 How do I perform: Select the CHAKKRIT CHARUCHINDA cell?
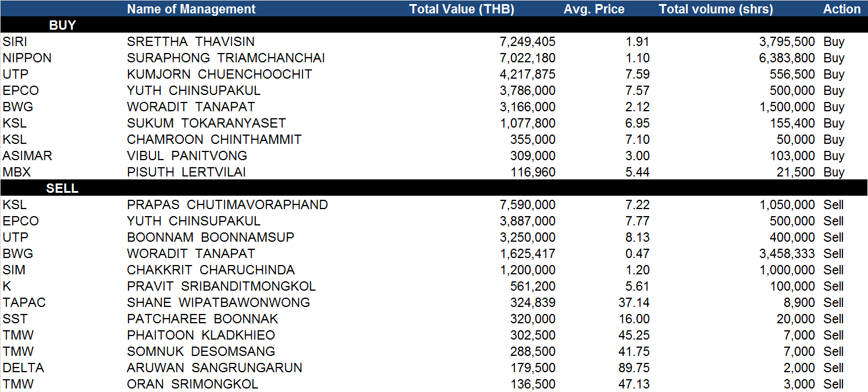pos(211,270)
